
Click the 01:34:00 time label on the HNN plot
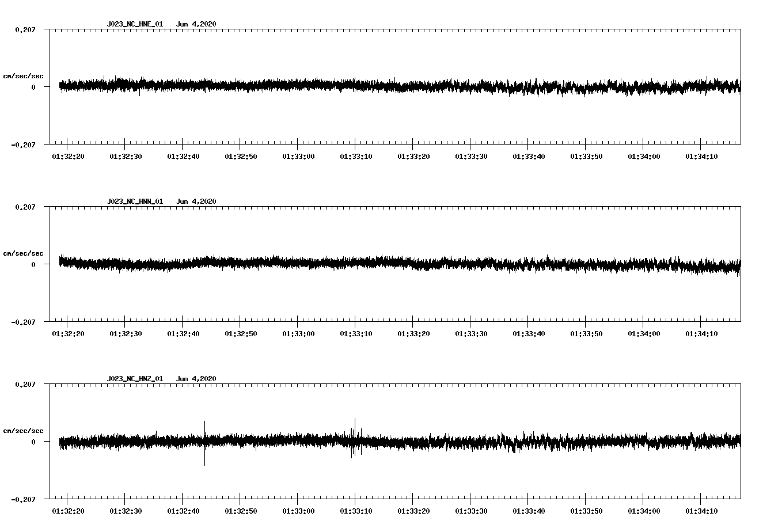644,334
